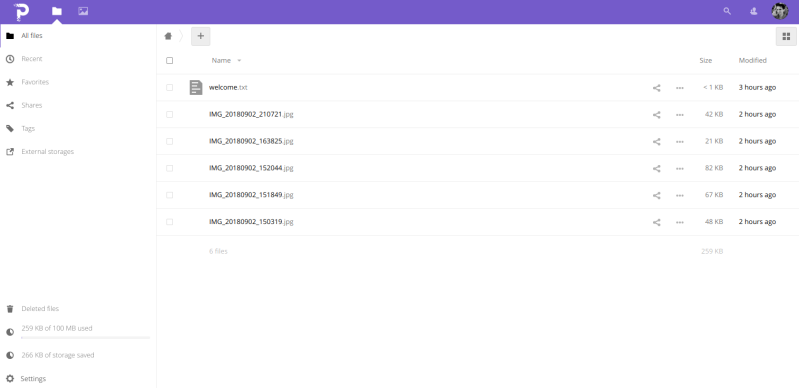Toggle the select all files checkbox
Viewport: 799px width, 388px height.
[170, 60]
